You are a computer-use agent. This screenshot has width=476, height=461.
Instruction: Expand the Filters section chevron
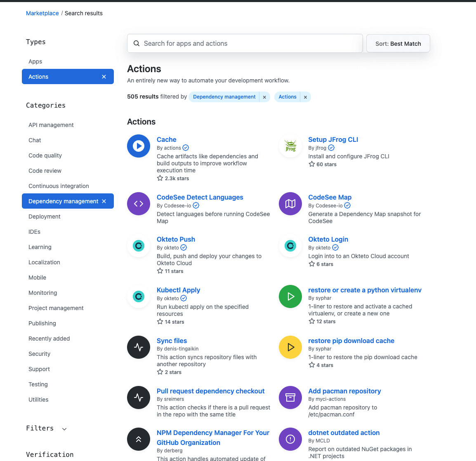(64, 429)
